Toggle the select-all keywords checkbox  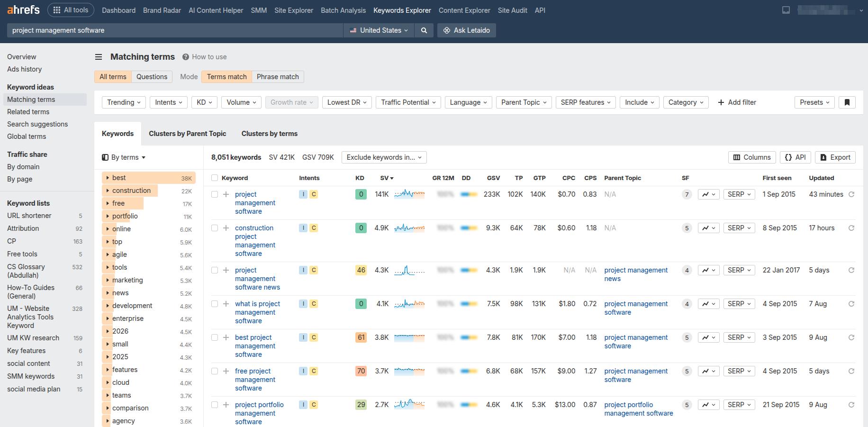click(215, 178)
